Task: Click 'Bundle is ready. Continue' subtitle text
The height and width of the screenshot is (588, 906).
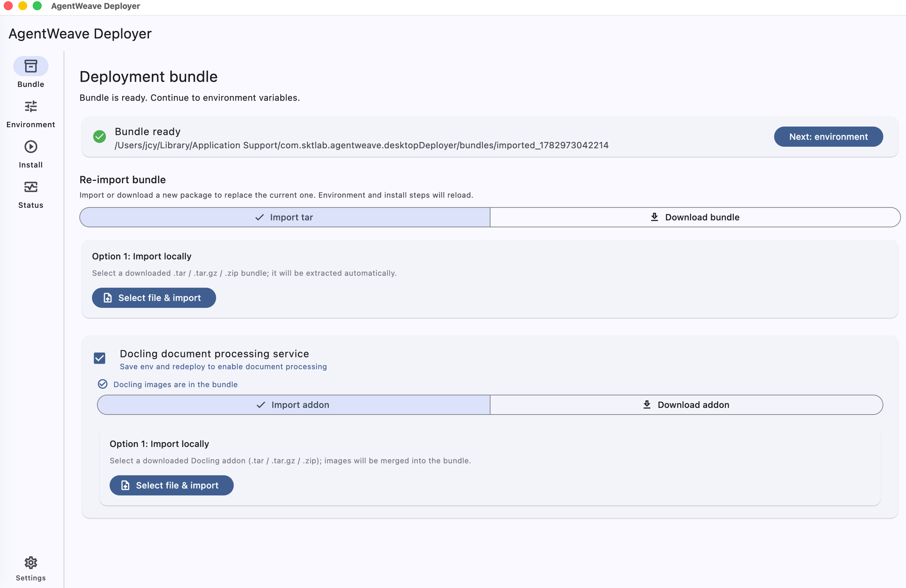Action: pos(190,98)
